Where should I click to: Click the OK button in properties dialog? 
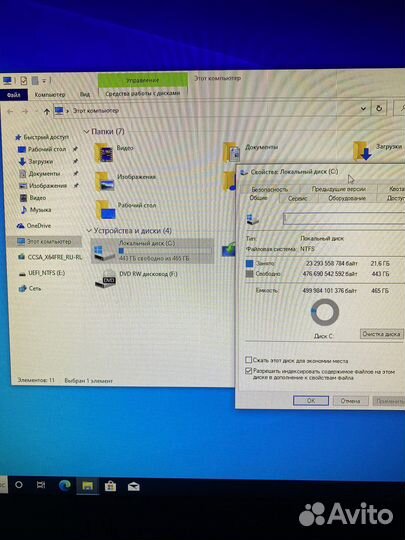[311, 401]
